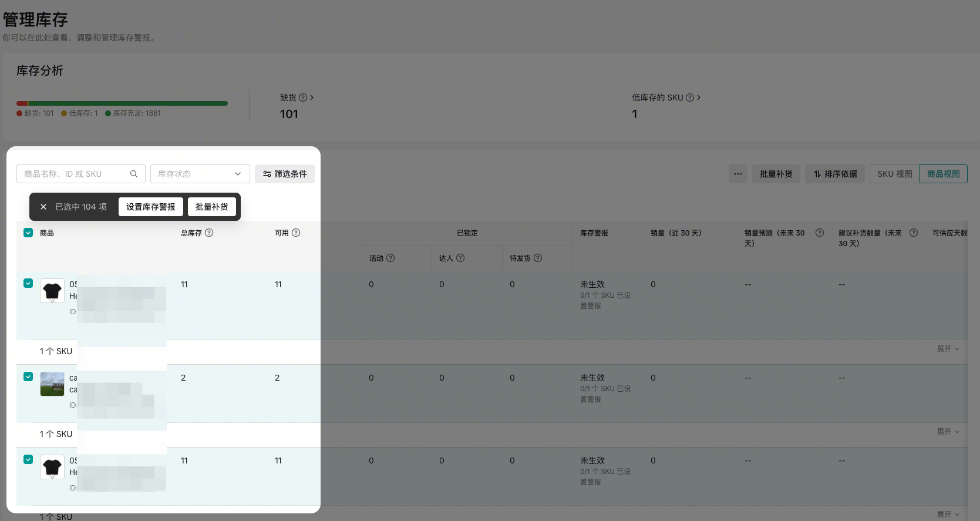Click 批量补货 in the selection bar
Viewport: 980px width, 521px height.
tap(211, 207)
